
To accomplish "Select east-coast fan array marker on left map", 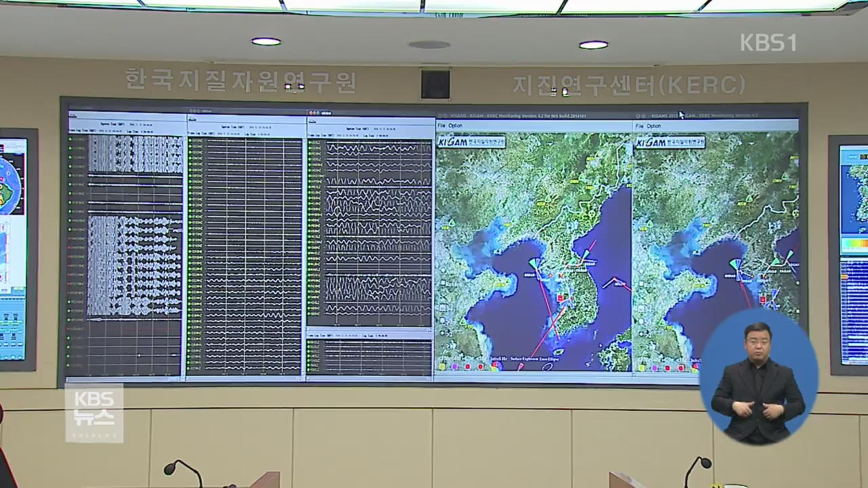I will pos(585,256).
